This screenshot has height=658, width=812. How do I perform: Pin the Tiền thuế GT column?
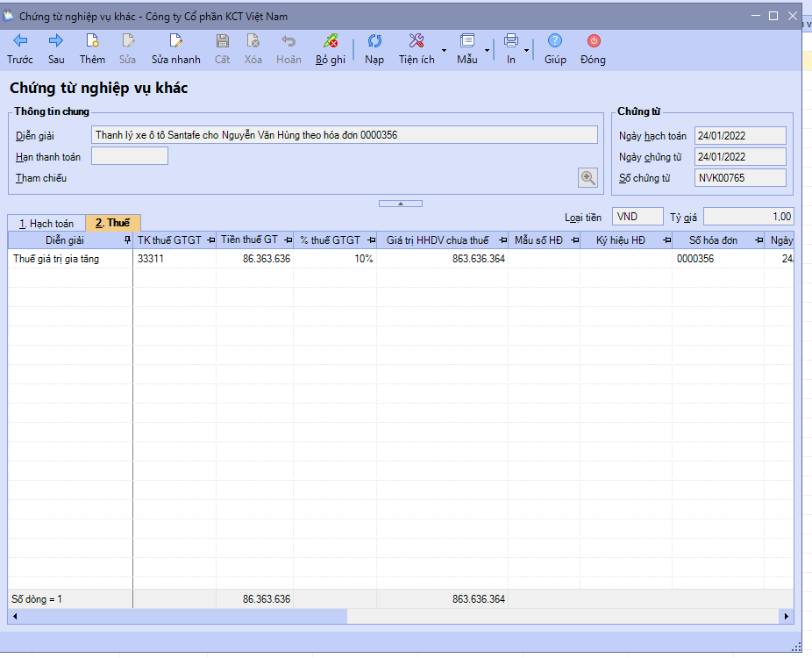(x=288, y=240)
